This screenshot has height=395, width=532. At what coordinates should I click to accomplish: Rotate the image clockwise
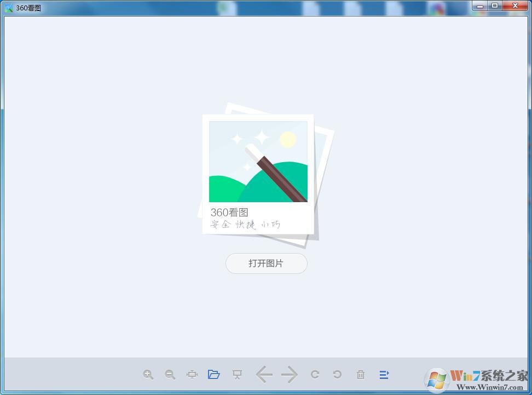coord(315,375)
